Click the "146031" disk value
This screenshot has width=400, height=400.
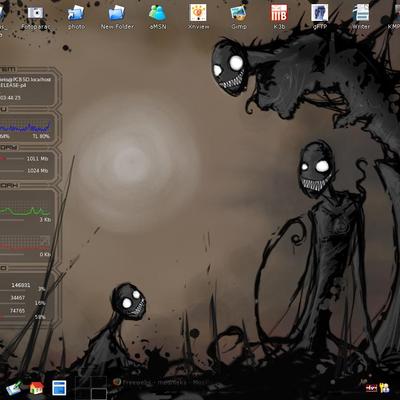[x=21, y=285]
